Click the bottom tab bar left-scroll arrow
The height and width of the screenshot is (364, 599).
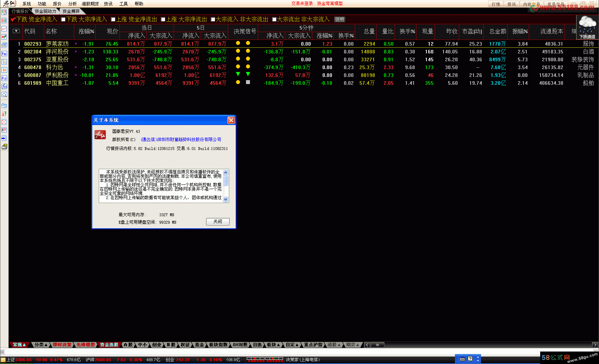[367, 345]
